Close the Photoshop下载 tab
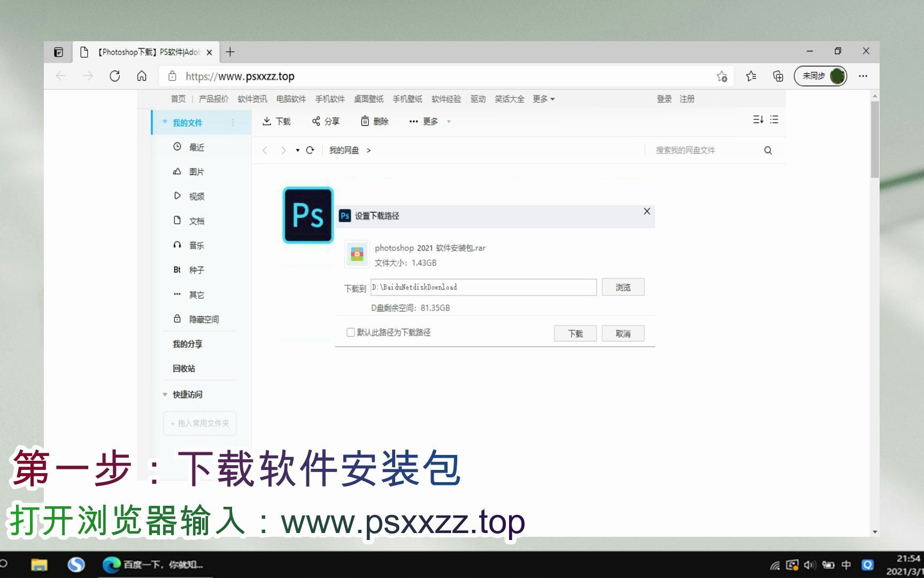This screenshot has height=578, width=924. [209, 52]
